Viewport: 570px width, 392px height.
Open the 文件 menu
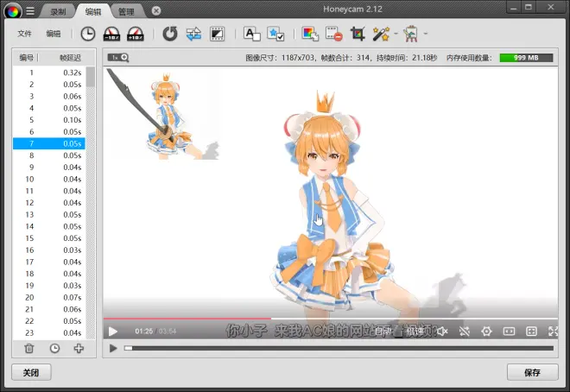pos(24,34)
